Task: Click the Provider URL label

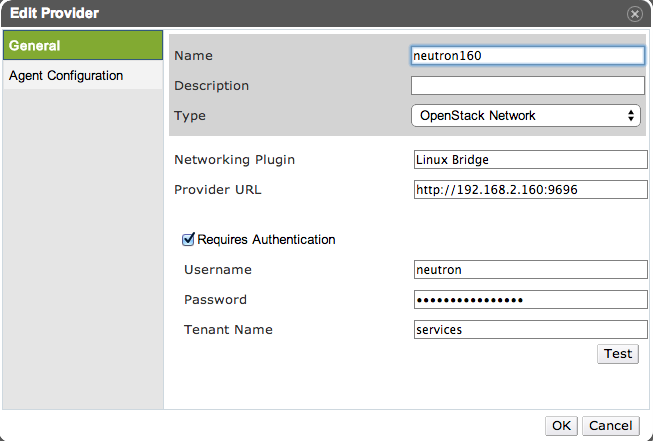Action: [x=218, y=189]
